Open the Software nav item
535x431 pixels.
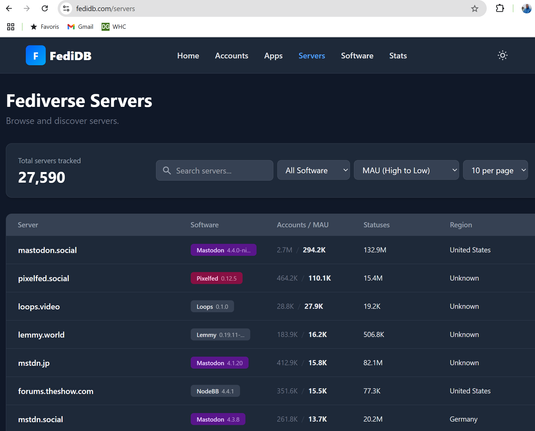tap(357, 56)
